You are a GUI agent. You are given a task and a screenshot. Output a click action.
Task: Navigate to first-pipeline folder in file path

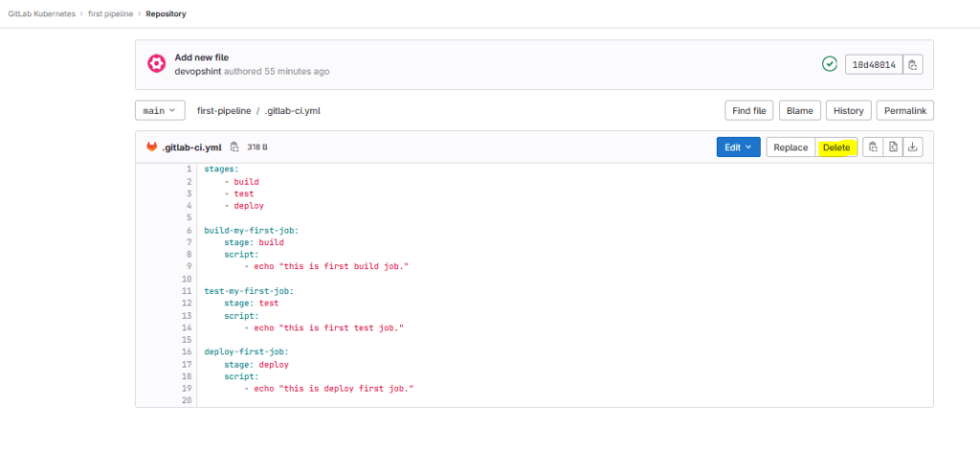(224, 111)
